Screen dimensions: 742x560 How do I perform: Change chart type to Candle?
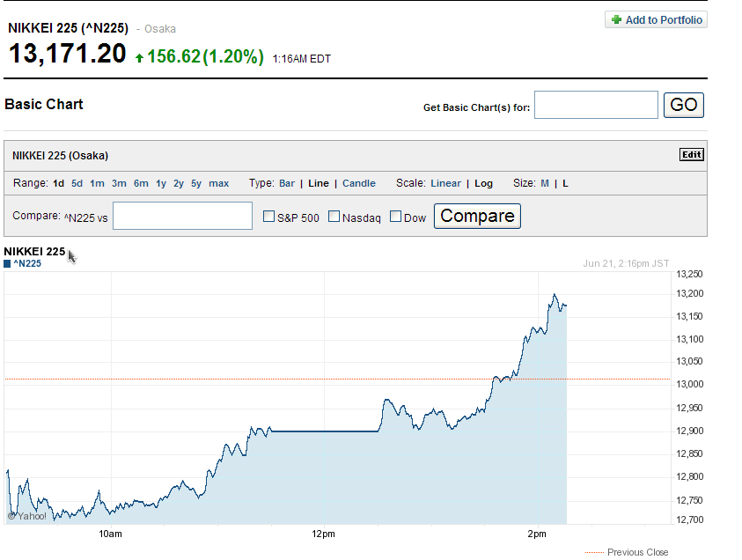point(359,183)
